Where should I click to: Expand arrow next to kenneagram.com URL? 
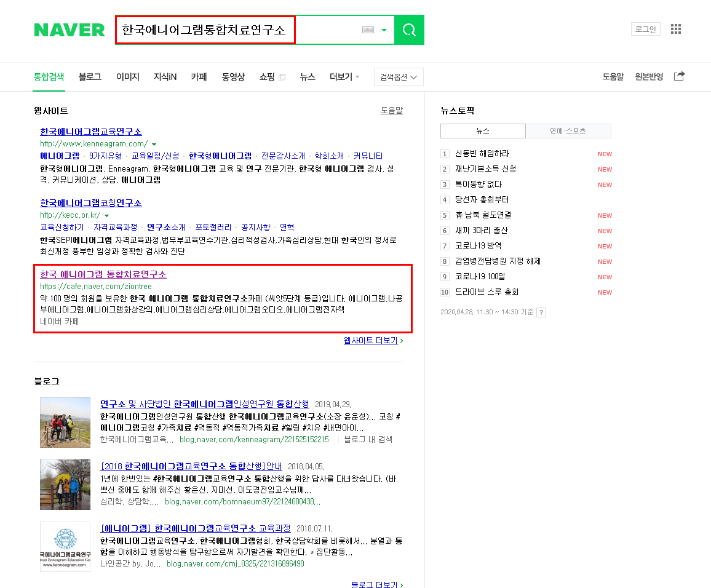[x=154, y=144]
